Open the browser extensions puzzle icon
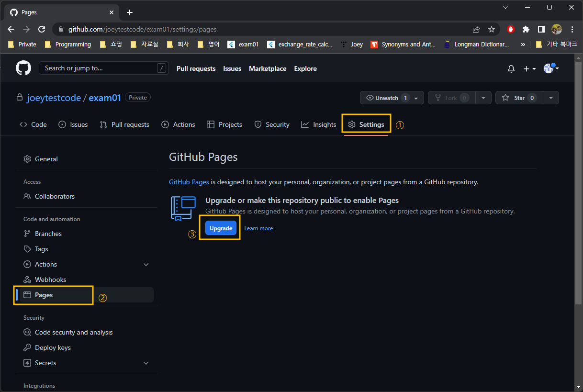 tap(526, 29)
